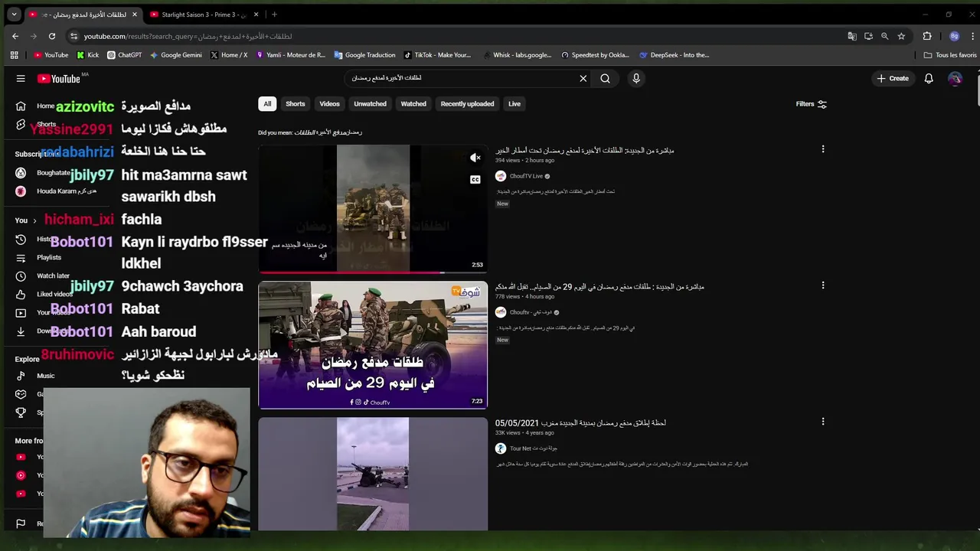Open the Google Translate icon in address bar
980x551 pixels.
pyautogui.click(x=852, y=36)
